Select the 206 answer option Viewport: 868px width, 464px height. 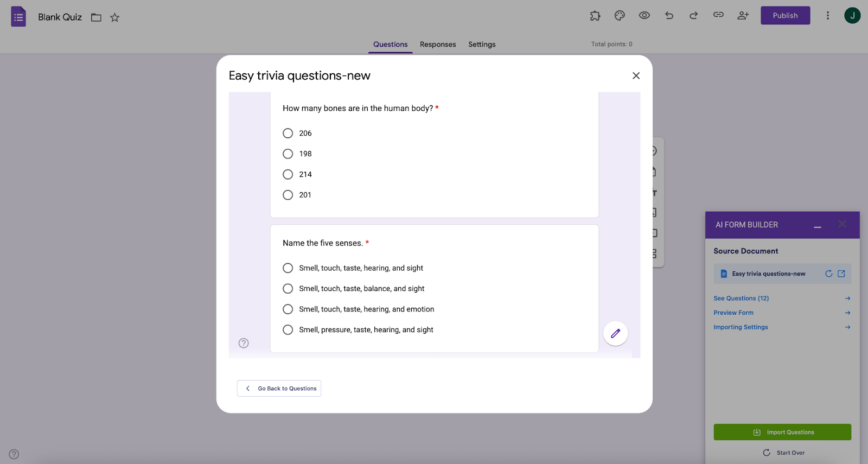288,133
